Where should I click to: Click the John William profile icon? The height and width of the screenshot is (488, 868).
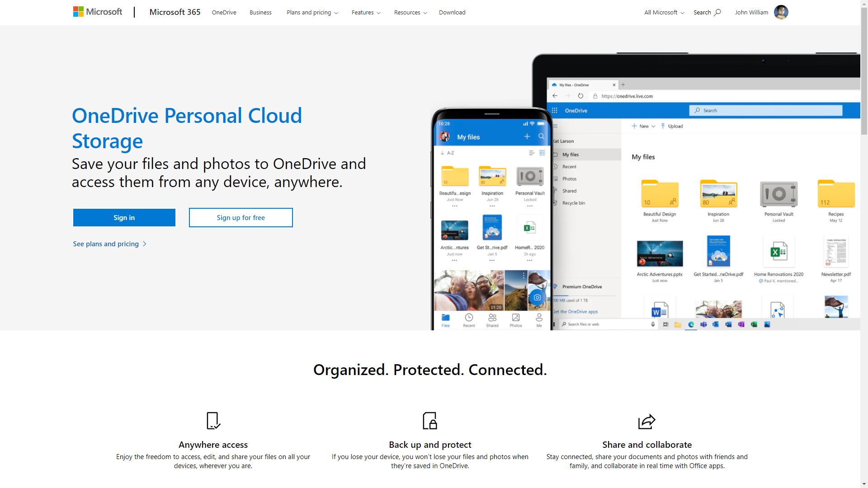(781, 12)
